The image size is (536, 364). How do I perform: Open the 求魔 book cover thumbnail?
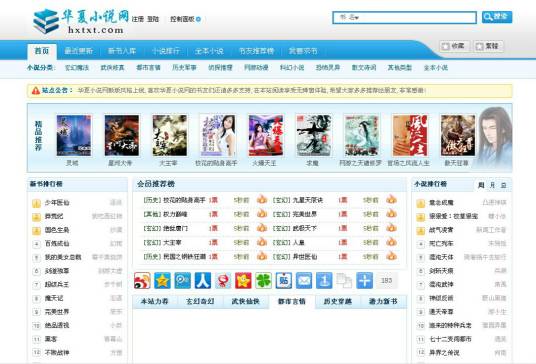314,135
